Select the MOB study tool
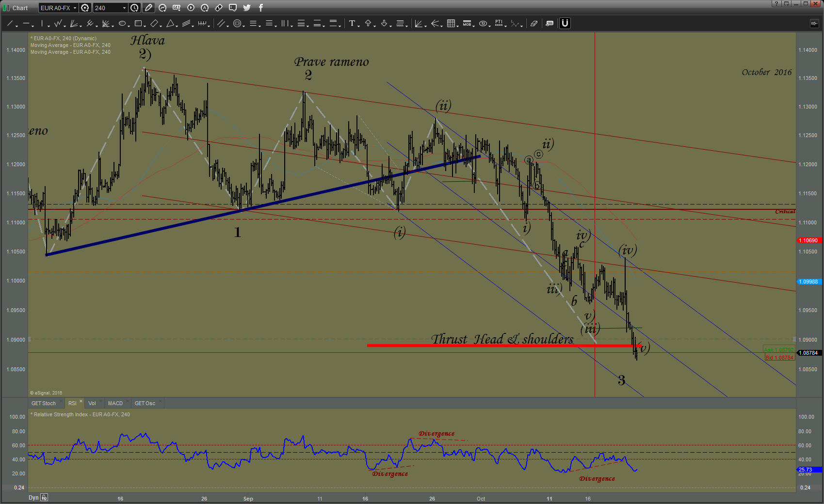This screenshot has height=504, width=824. tap(467, 23)
